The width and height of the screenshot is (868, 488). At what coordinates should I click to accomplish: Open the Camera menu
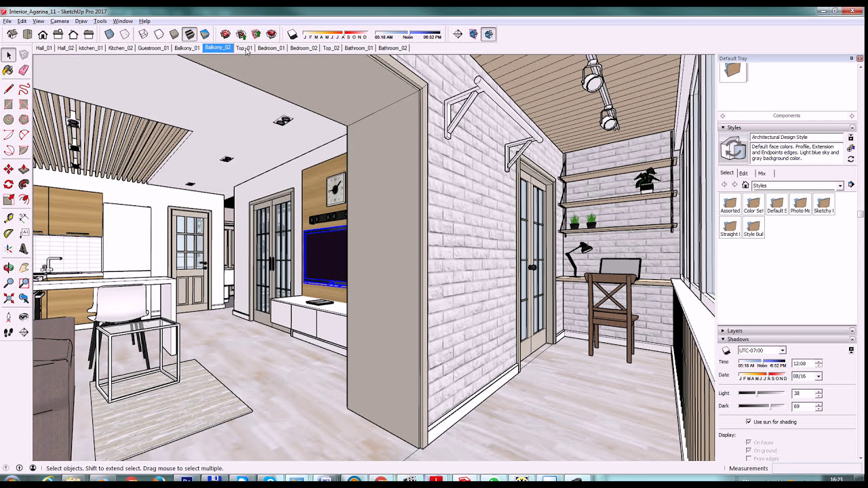[59, 21]
